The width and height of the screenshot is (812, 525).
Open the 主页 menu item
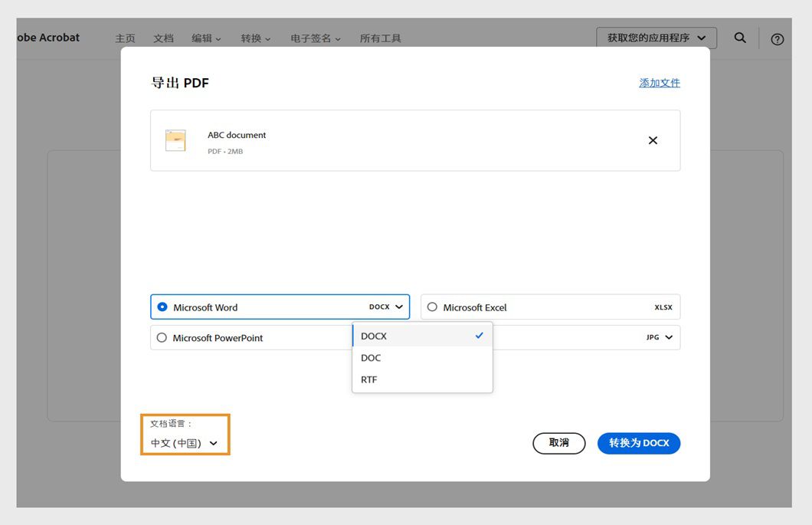pos(125,38)
